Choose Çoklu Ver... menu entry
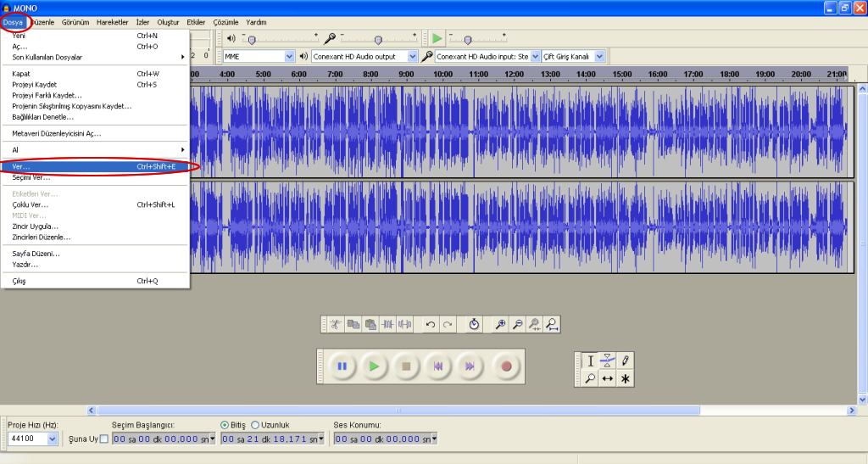 (95, 205)
